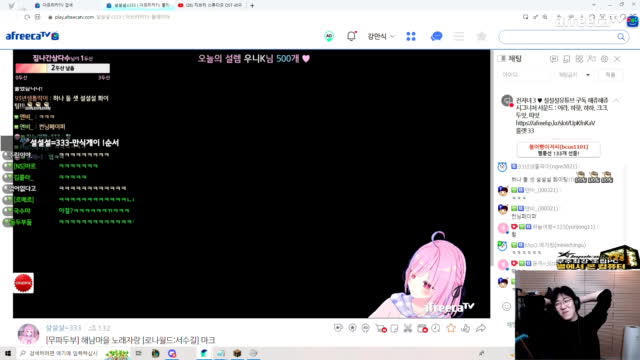The image size is (640, 360).
Task: Click the streamer's pink avatar below video
Action: coord(28,334)
